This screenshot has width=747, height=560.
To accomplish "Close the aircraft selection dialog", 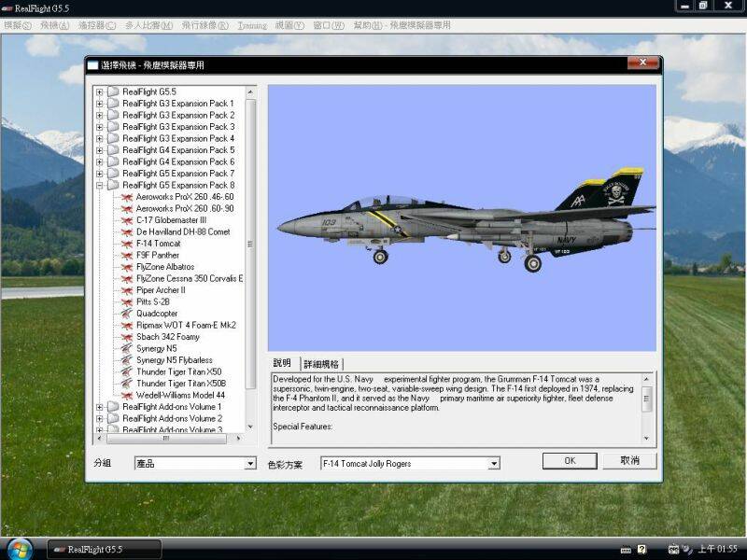I will click(642, 63).
